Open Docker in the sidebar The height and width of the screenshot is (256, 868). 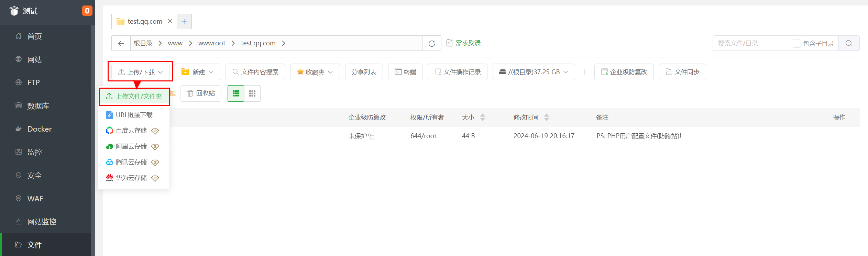(39, 129)
